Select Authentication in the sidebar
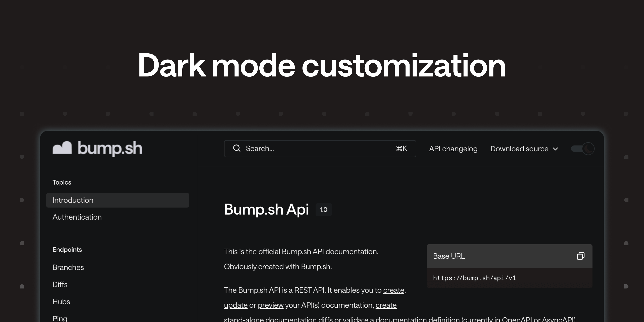This screenshot has height=322, width=644. (77, 217)
